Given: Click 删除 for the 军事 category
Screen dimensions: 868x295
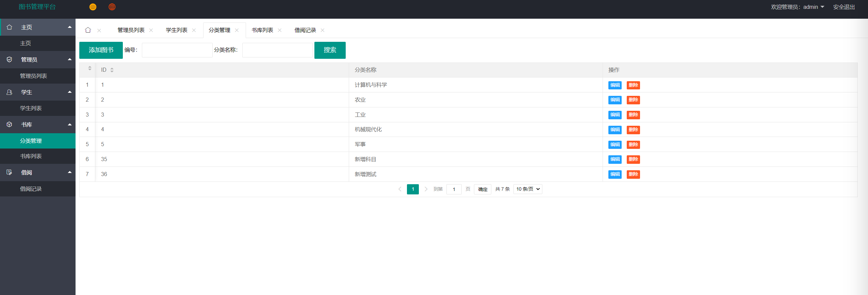Looking at the screenshot, I should [633, 145].
